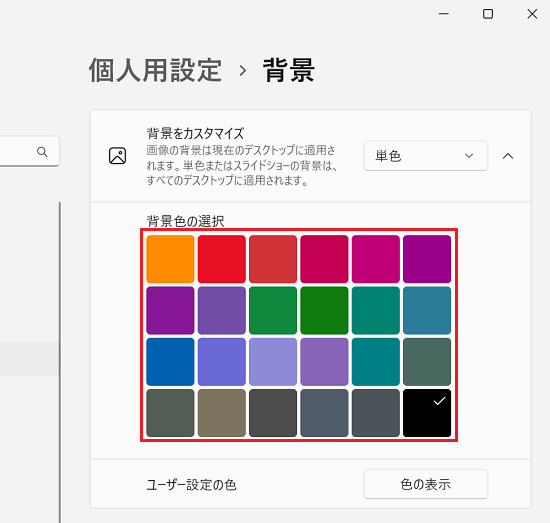Click the settings search input field

click(x=29, y=151)
